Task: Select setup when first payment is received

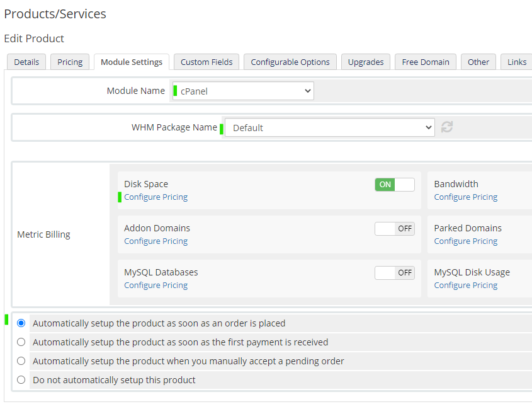Action: tap(21, 342)
